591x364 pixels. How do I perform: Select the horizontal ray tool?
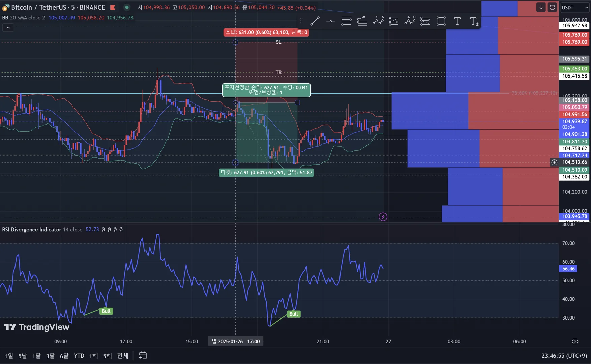pyautogui.click(x=331, y=21)
